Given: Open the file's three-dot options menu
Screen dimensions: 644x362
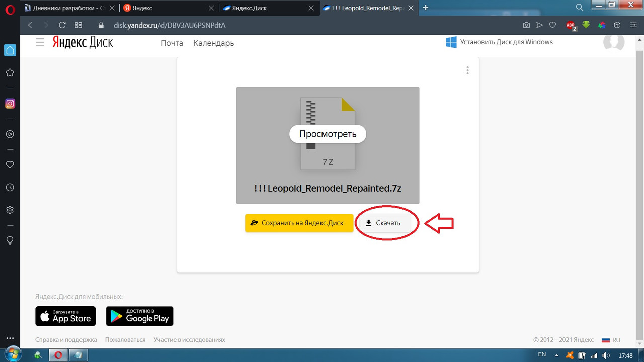Looking at the screenshot, I should pos(467,70).
